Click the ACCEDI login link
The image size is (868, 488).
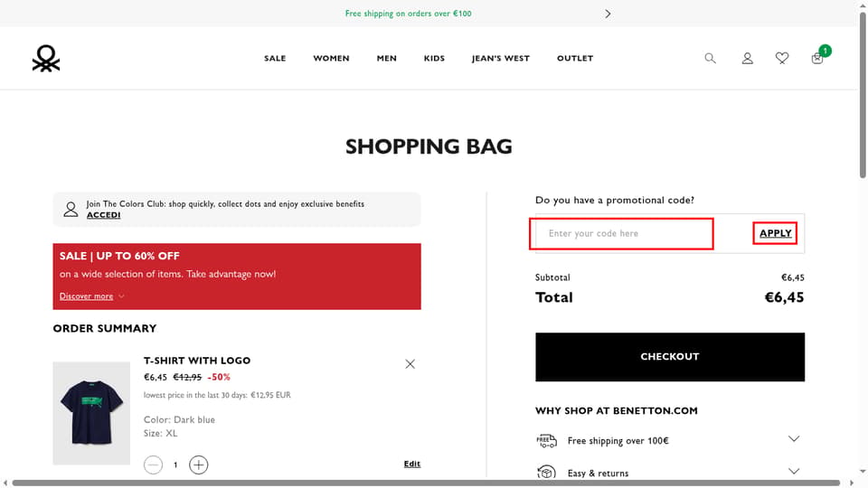coord(103,215)
